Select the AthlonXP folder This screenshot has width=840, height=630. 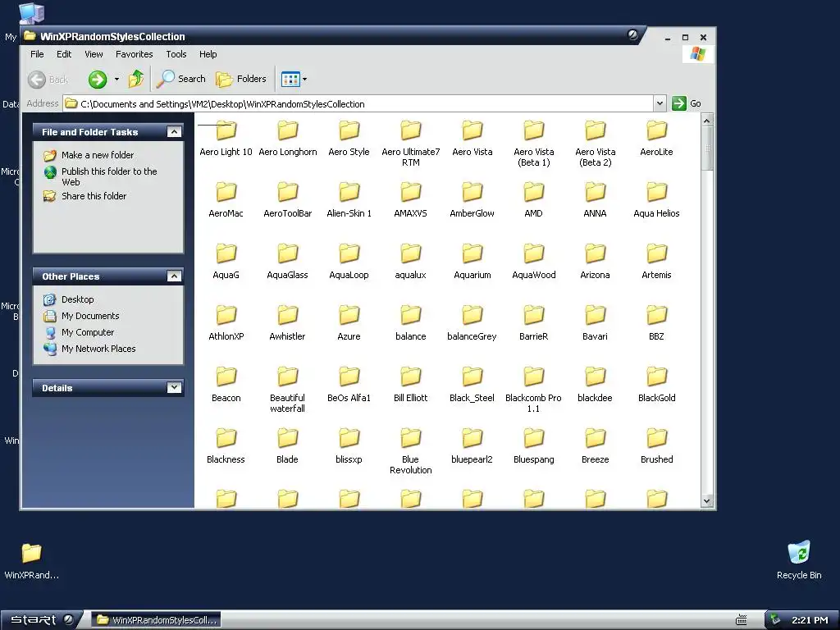pyautogui.click(x=226, y=323)
